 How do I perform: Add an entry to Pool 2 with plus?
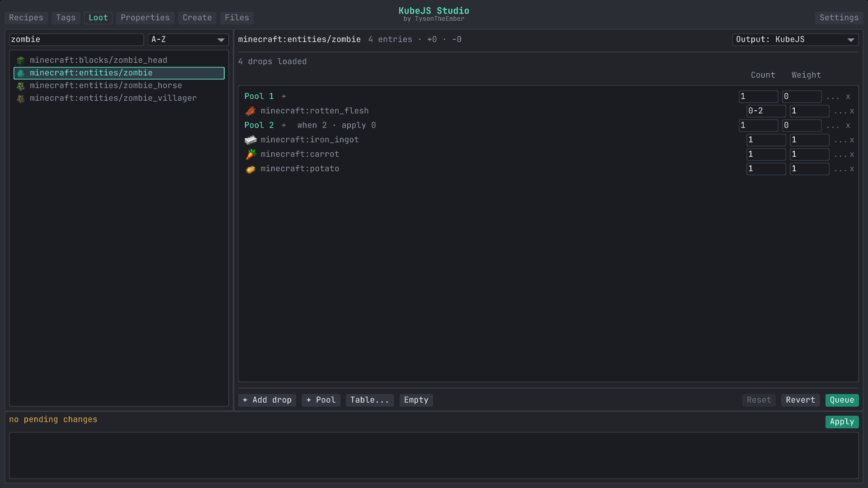click(x=284, y=126)
